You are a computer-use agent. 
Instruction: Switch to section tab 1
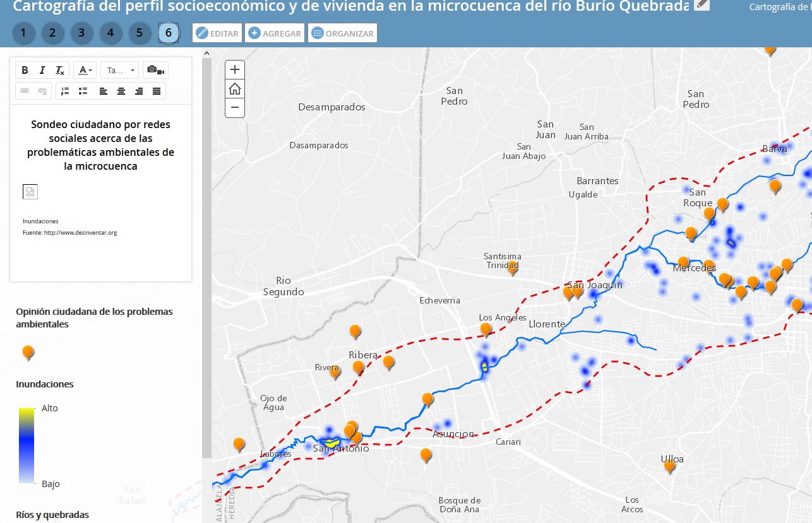(23, 33)
